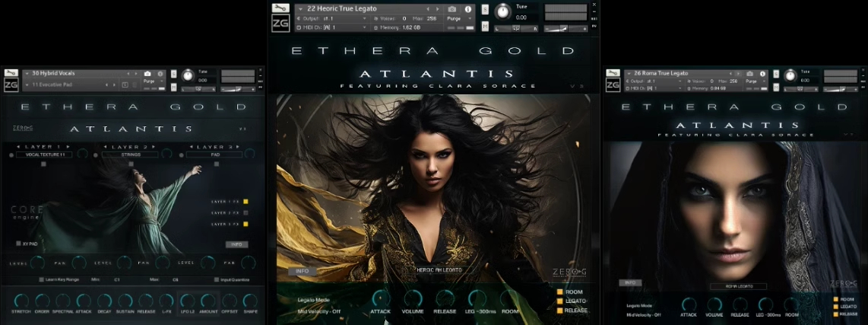Open the info icon in Heoric True Legato header
Screen dimensions: 868x325
pos(468,9)
